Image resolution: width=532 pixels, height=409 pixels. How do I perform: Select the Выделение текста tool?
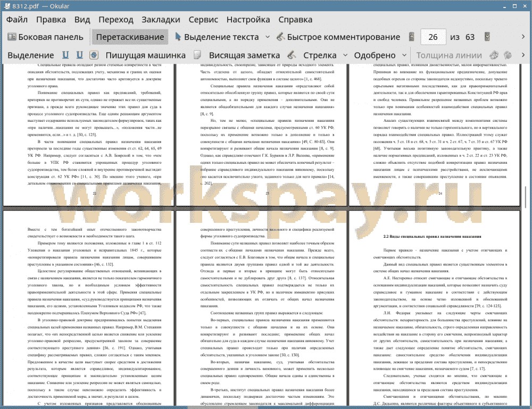[x=217, y=37]
